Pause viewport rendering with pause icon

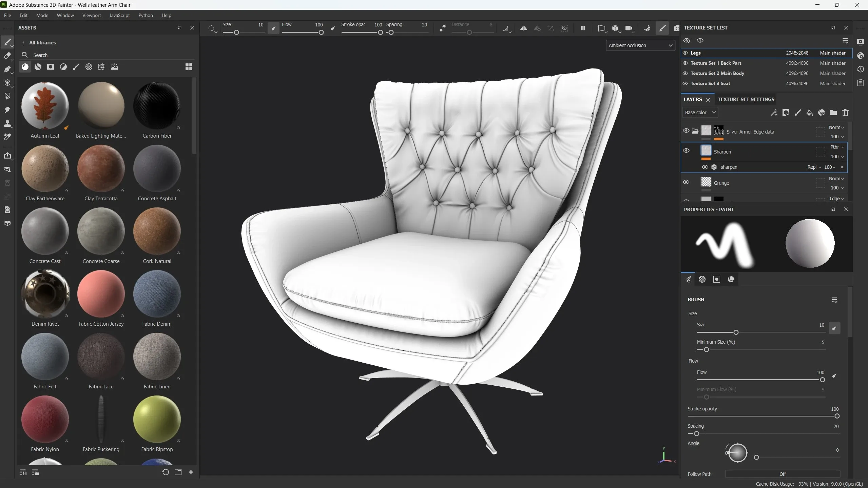coord(583,28)
